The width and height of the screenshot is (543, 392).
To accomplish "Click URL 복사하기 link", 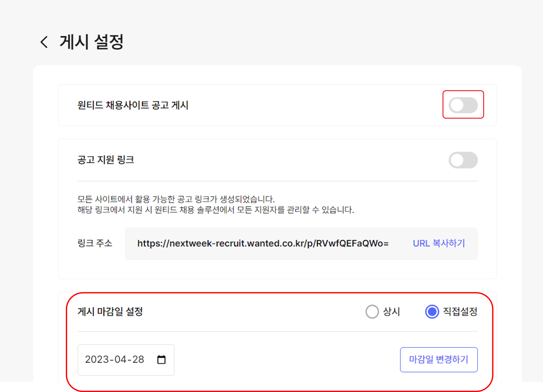I will [x=439, y=243].
